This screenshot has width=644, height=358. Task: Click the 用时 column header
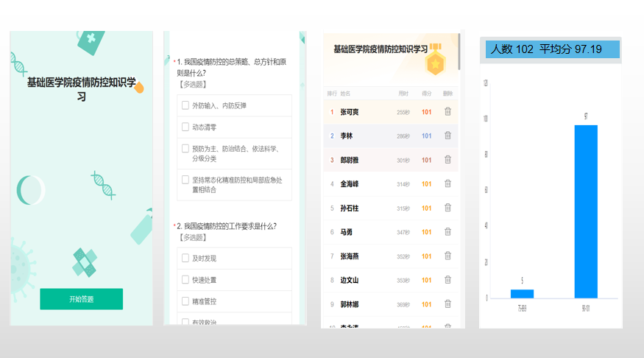[403, 94]
